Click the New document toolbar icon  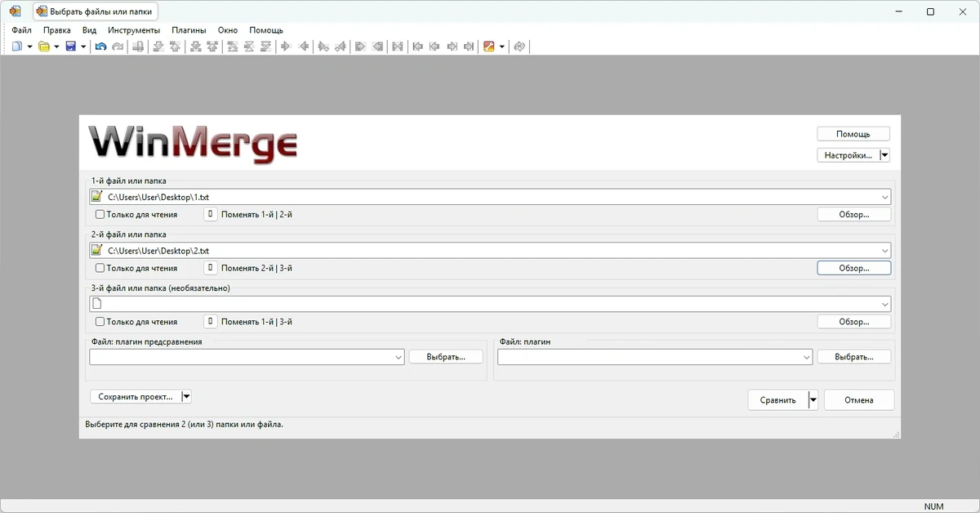[17, 47]
